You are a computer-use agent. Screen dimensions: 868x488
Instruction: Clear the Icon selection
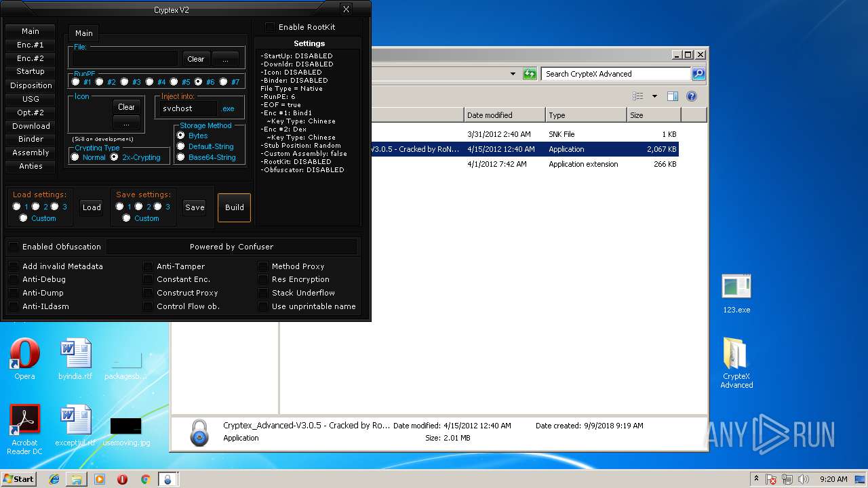pyautogui.click(x=126, y=107)
